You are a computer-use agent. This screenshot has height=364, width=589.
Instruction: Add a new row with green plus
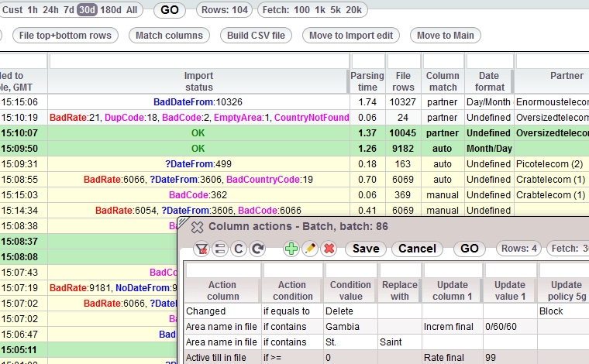click(291, 249)
